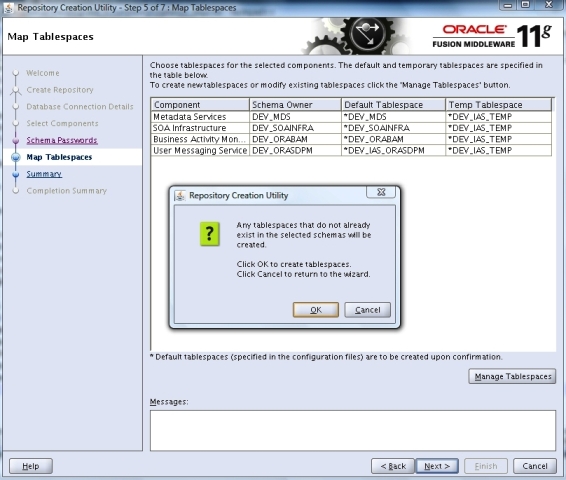Screen dimensions: 566x480
Task: Select the Create Repository step
Action: pyautogui.click(x=60, y=90)
